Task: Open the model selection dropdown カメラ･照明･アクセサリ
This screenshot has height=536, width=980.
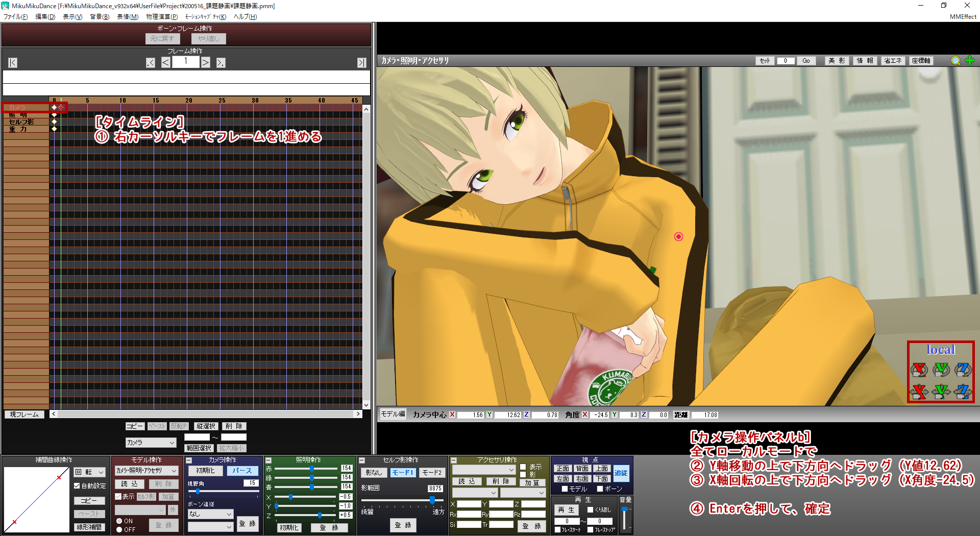Action: 146,471
